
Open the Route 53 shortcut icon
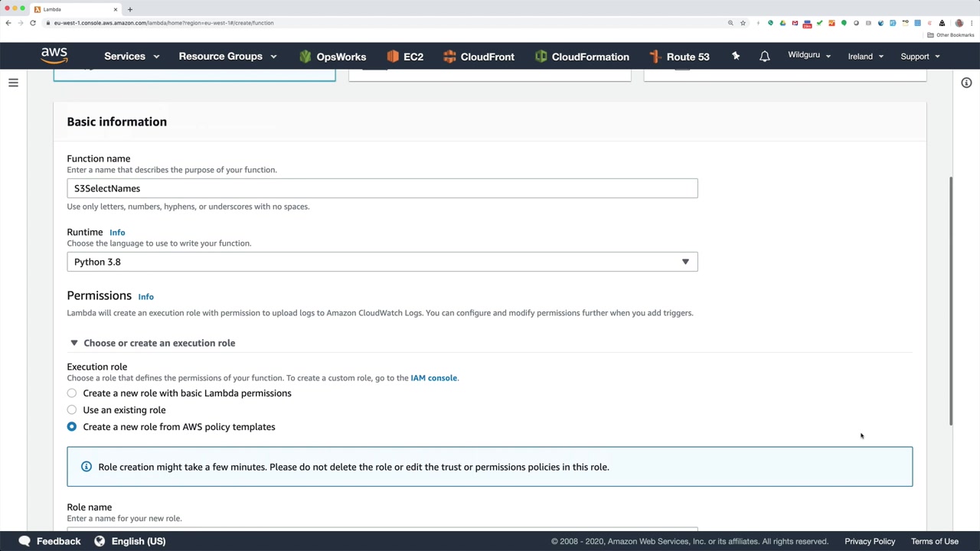(655, 57)
